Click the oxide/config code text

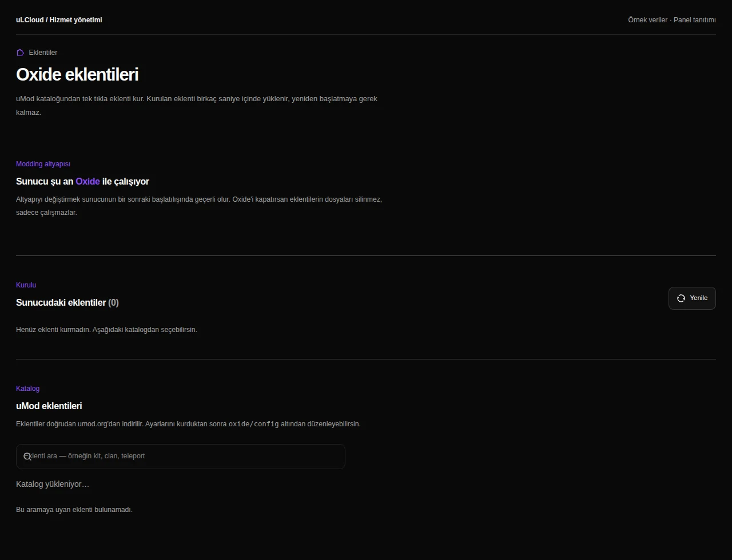tap(254, 424)
